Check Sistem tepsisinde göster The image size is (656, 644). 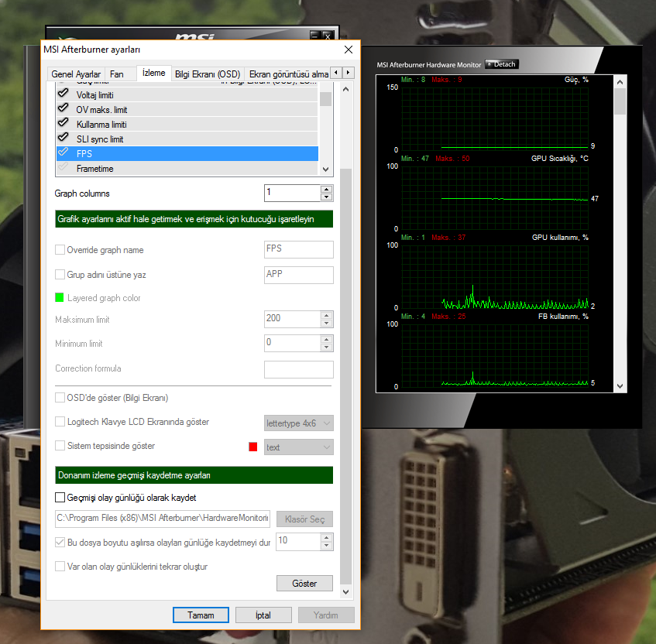60,445
